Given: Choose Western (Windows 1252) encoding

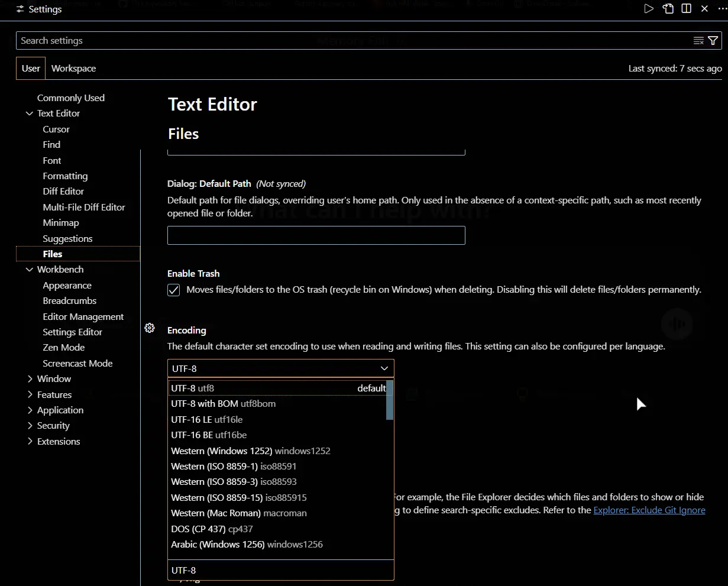Looking at the screenshot, I should tap(277, 451).
